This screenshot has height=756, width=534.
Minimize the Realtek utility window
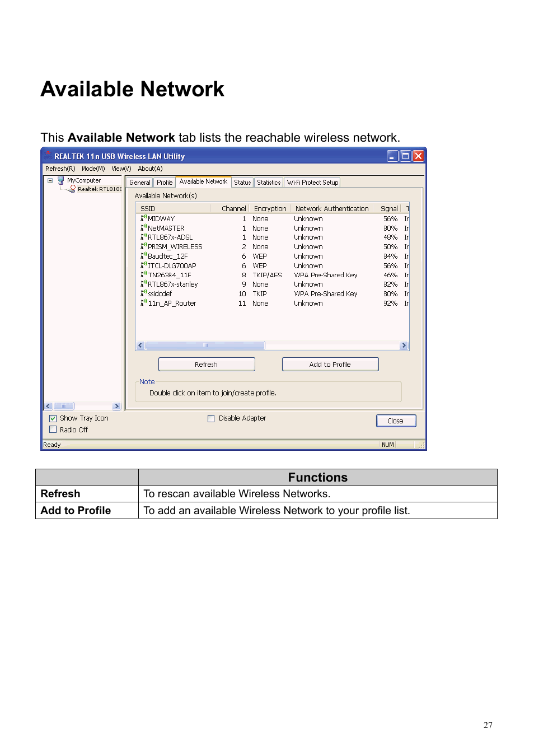coord(393,156)
